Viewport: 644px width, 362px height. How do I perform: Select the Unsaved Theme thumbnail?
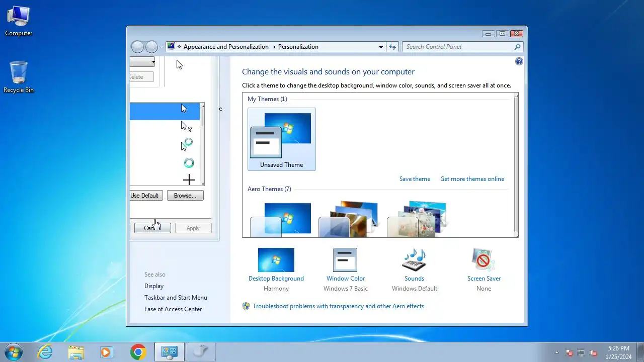click(282, 139)
